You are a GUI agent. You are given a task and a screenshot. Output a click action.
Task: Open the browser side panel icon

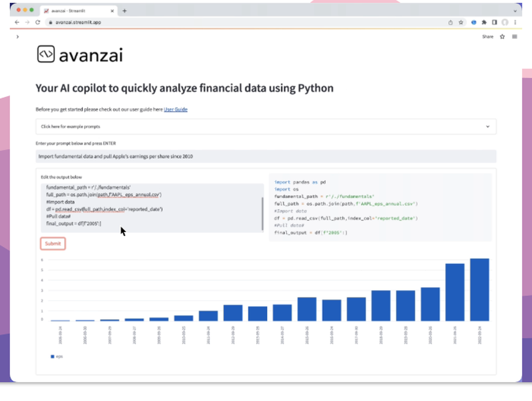tap(494, 22)
